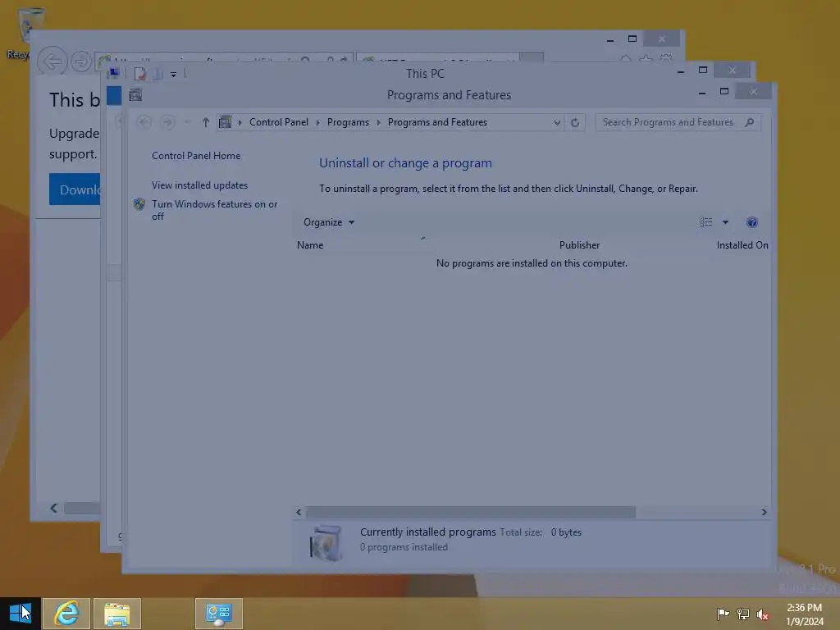
Task: Click the left scroll arrow in Internet Explorer
Action: 53,508
